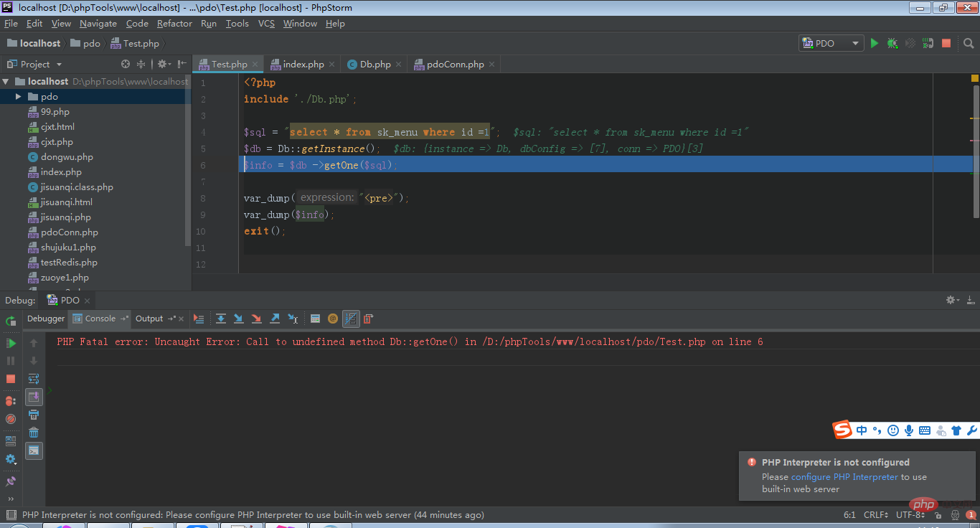Click Evaluate Expression calculator icon
This screenshot has height=528, width=980.
tap(315, 319)
